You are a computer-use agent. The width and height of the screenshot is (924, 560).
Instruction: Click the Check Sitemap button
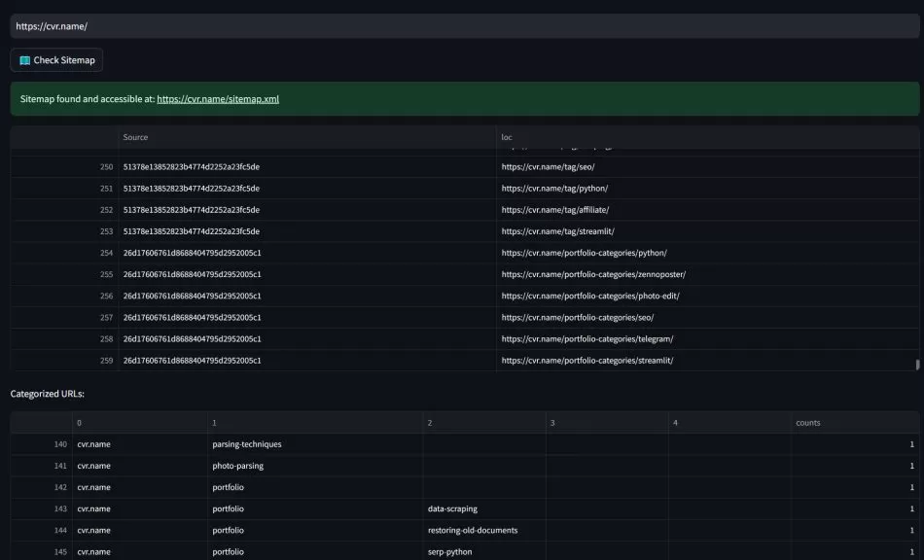(56, 59)
